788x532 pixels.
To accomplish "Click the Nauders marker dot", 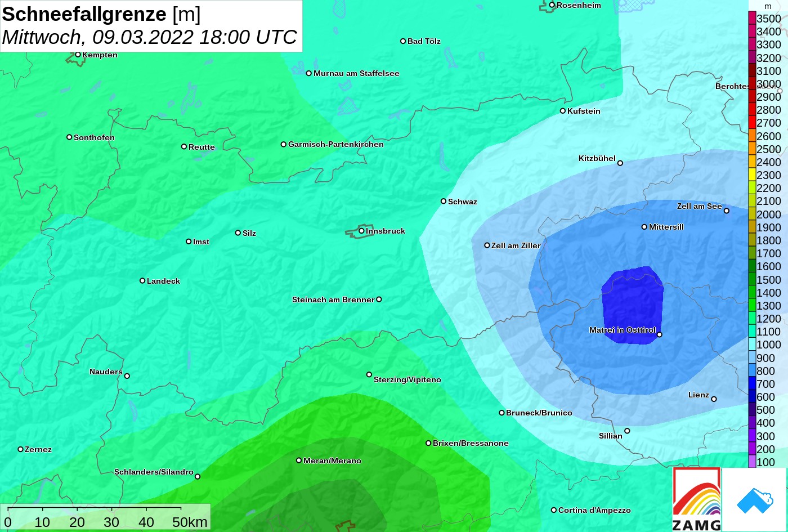I will (127, 376).
